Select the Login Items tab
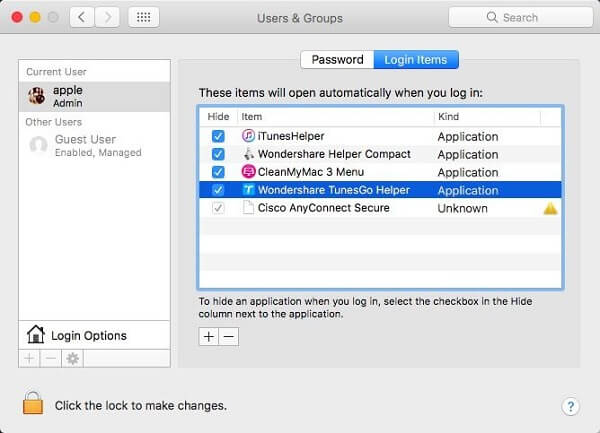 [x=416, y=59]
